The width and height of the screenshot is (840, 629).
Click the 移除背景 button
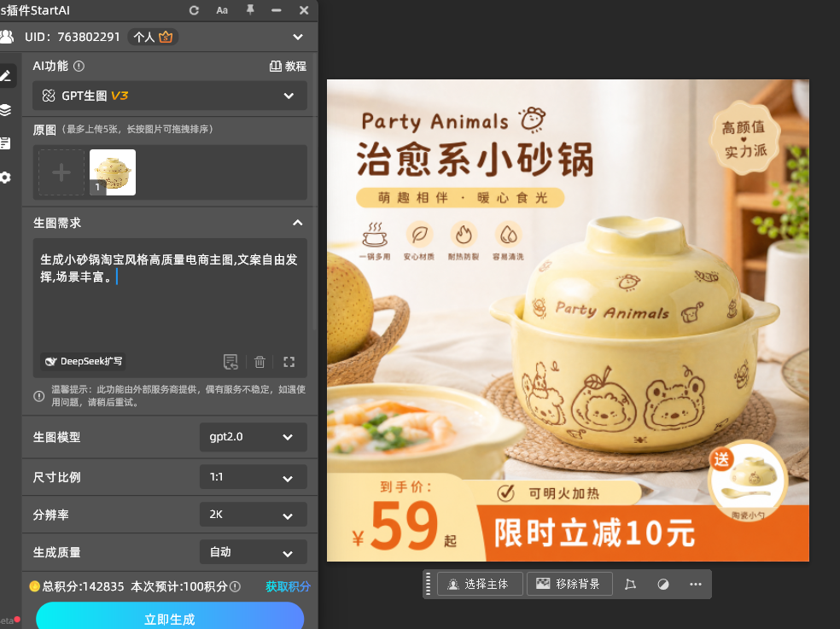coord(570,584)
